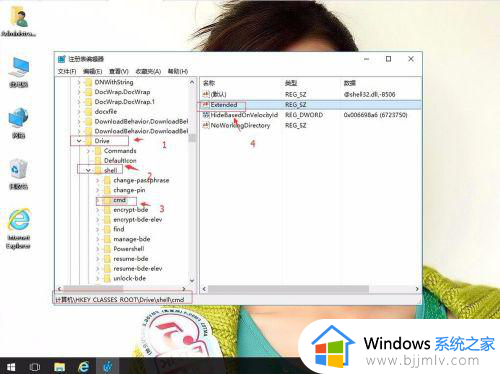Expand the change-pin key

(x=98, y=190)
